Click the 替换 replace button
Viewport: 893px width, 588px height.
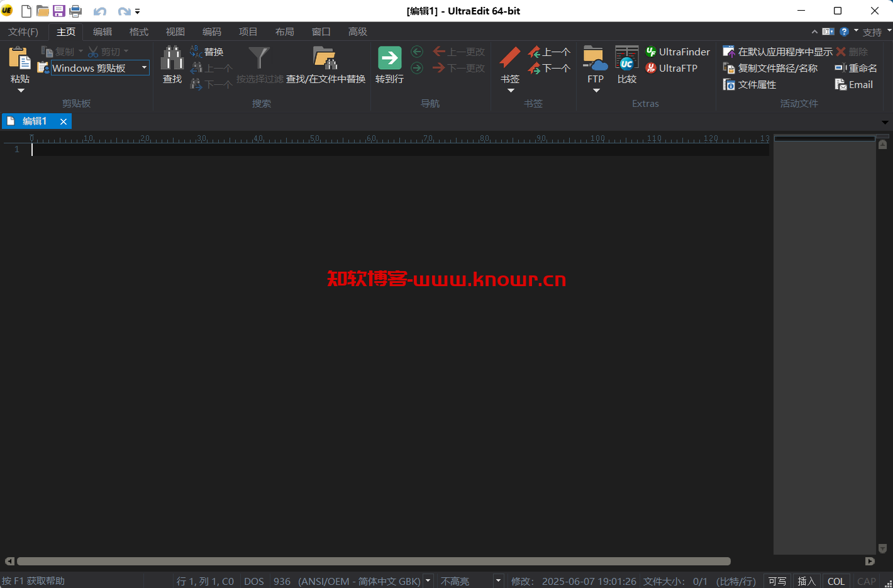[x=207, y=52]
